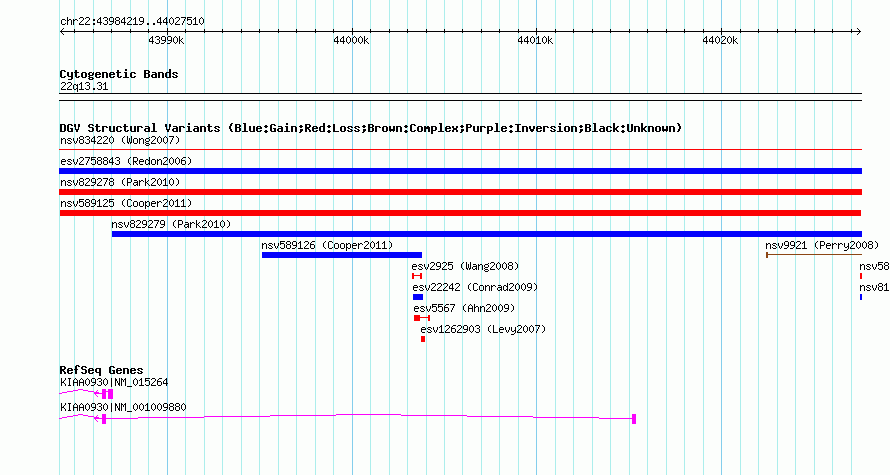Click the left arrowhead of the ruler
The height and width of the screenshot is (475, 890).
pyautogui.click(x=62, y=32)
